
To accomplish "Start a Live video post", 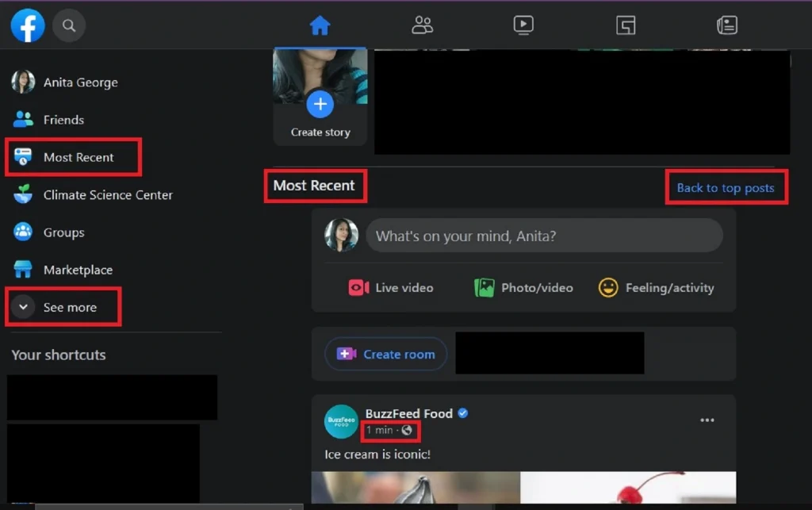I will (x=391, y=287).
